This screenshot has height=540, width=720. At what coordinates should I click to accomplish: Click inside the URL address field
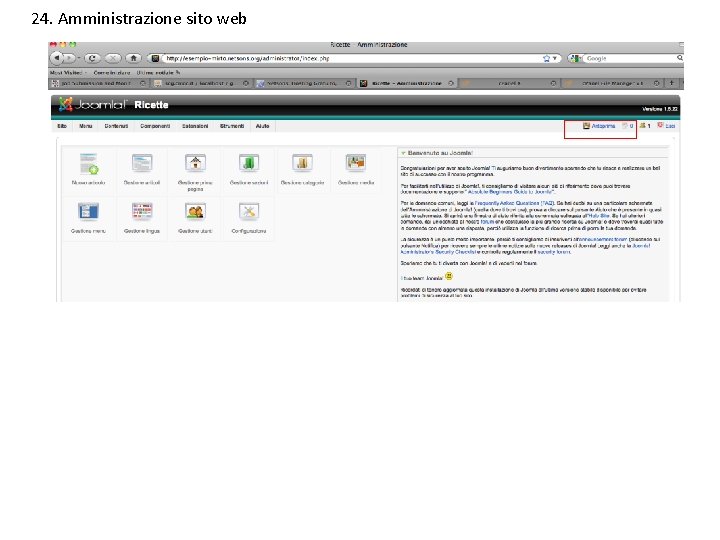pyautogui.click(x=351, y=58)
